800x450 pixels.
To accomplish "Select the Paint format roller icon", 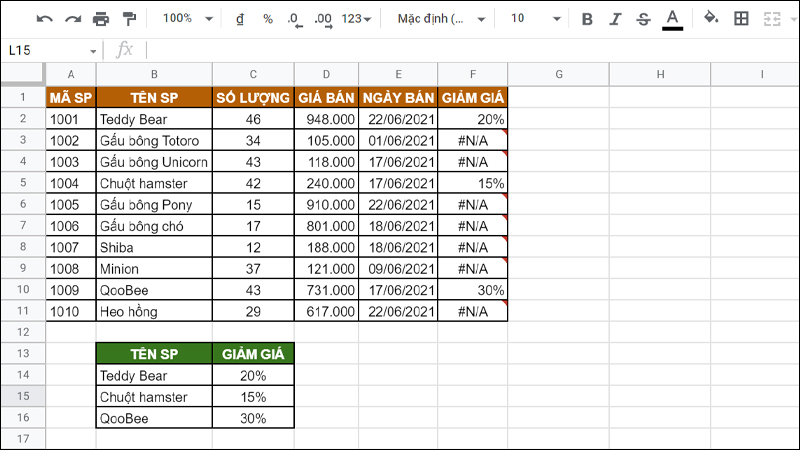I will click(129, 19).
